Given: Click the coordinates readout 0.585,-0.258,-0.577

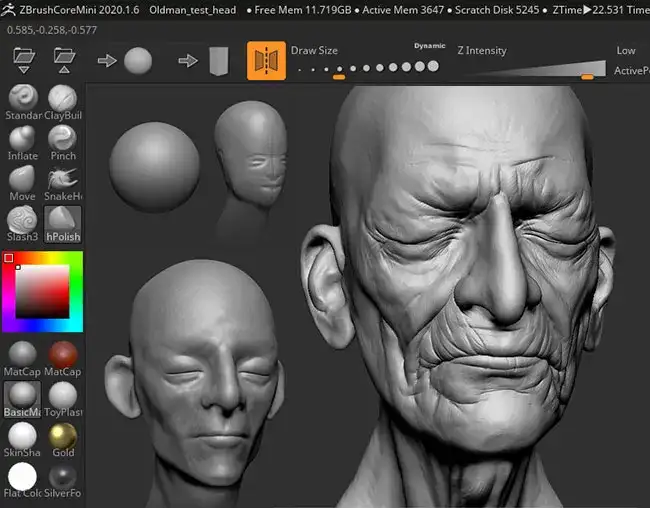Looking at the screenshot, I should (x=52, y=30).
